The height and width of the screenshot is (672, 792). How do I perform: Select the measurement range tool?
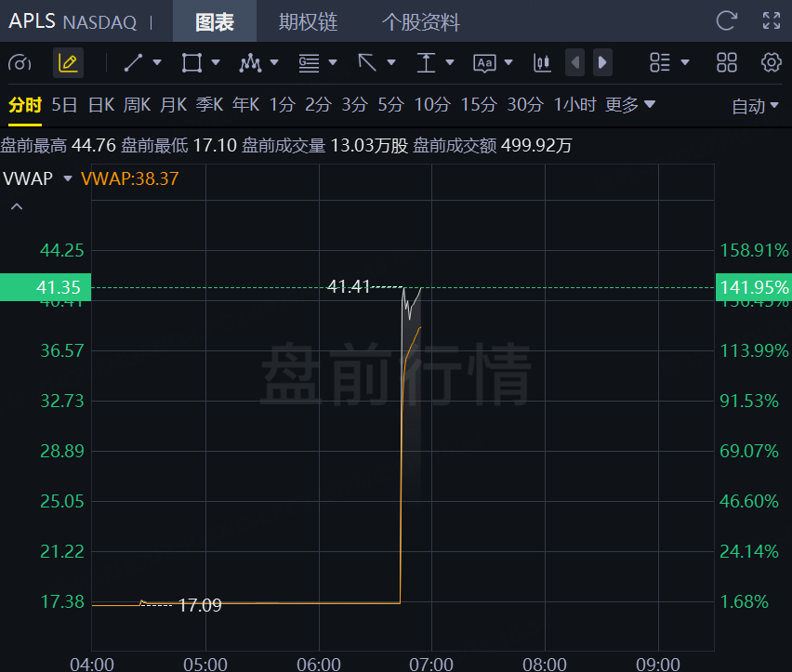[426, 63]
